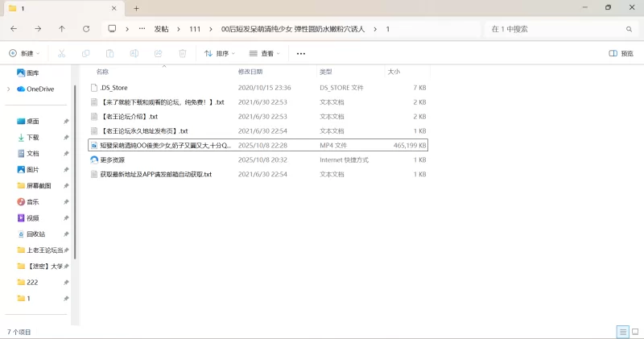Open the breadcrumb overflow ellipsis

(x=142, y=29)
